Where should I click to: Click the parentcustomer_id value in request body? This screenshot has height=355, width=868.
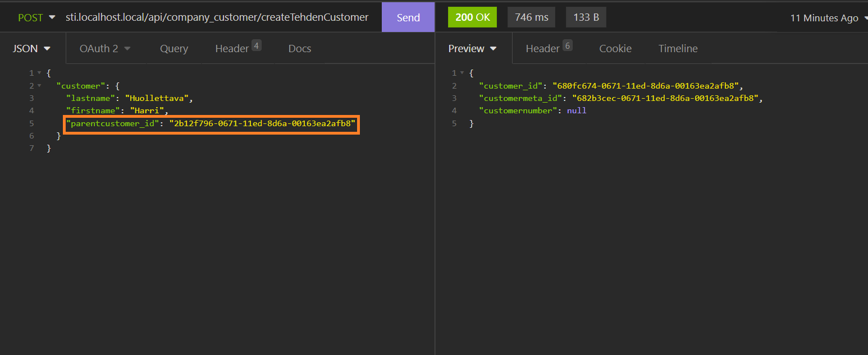coord(262,123)
